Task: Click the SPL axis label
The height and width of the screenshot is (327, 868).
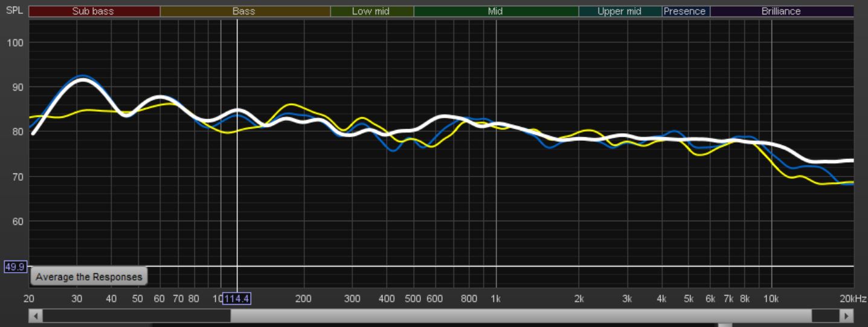Action: (14, 11)
